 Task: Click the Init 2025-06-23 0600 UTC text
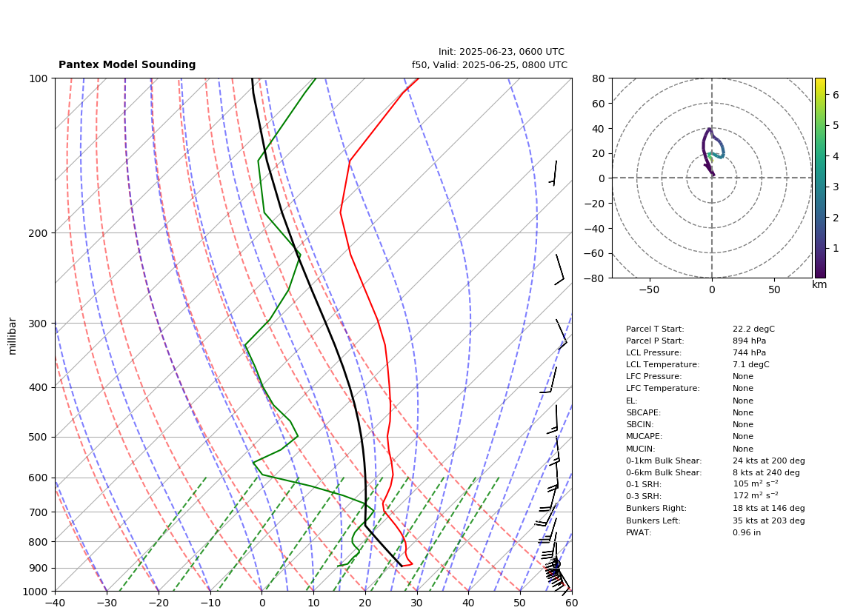tap(502, 52)
